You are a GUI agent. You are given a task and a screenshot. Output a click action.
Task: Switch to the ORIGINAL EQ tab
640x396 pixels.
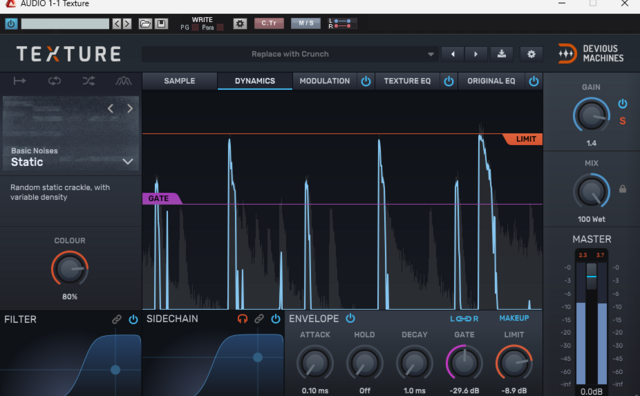click(x=491, y=81)
